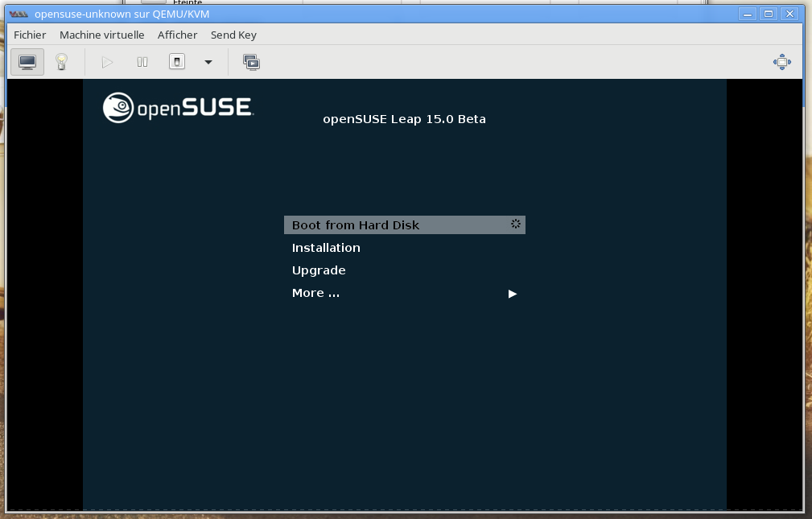Pause the virtual machine
The height and width of the screenshot is (519, 812).
(x=142, y=62)
